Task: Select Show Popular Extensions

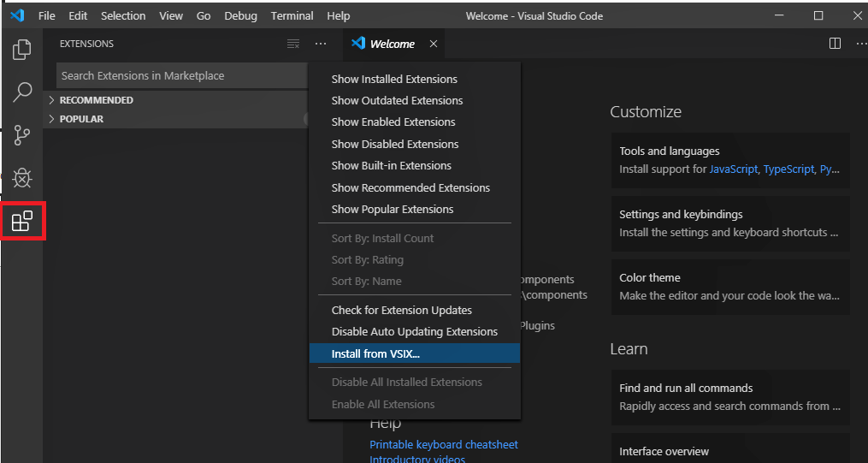Action: click(415, 210)
